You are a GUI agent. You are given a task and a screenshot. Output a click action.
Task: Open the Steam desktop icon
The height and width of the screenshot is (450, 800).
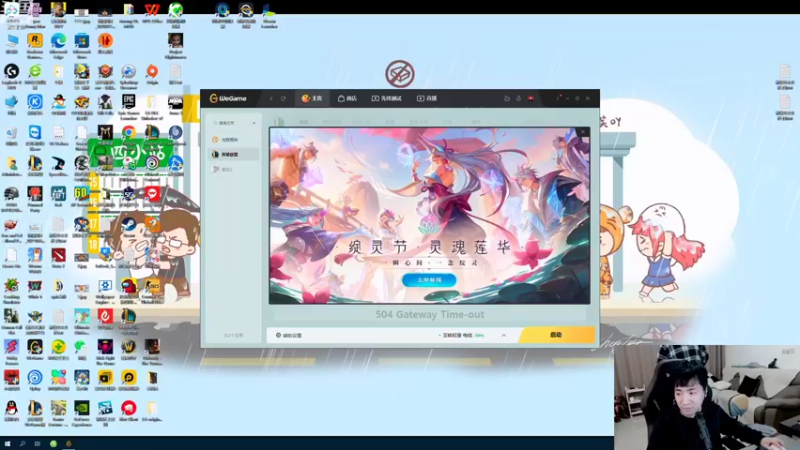click(x=129, y=228)
